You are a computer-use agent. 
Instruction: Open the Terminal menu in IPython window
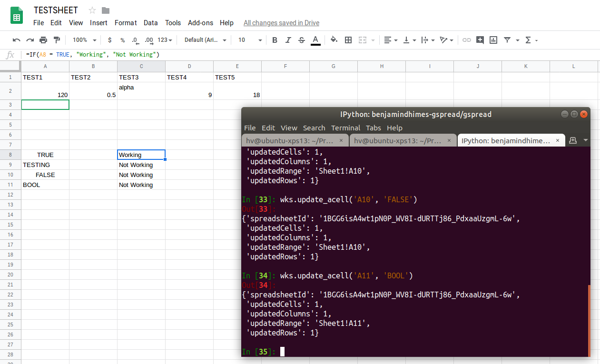pyautogui.click(x=345, y=128)
